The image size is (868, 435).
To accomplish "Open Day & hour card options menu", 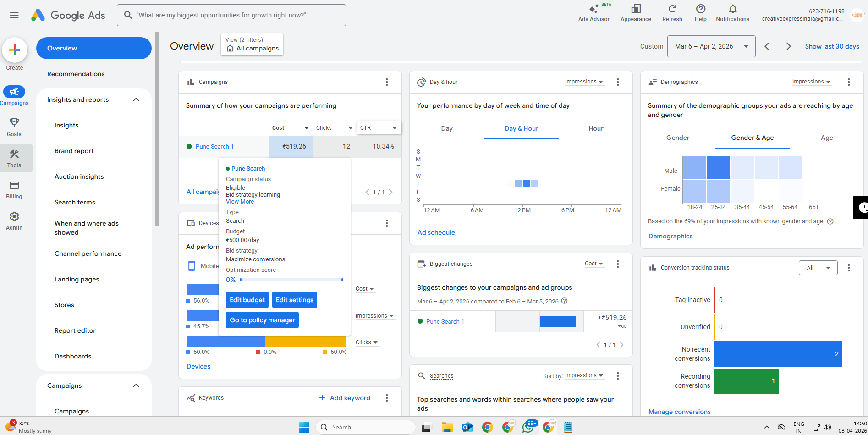I will pyautogui.click(x=618, y=82).
